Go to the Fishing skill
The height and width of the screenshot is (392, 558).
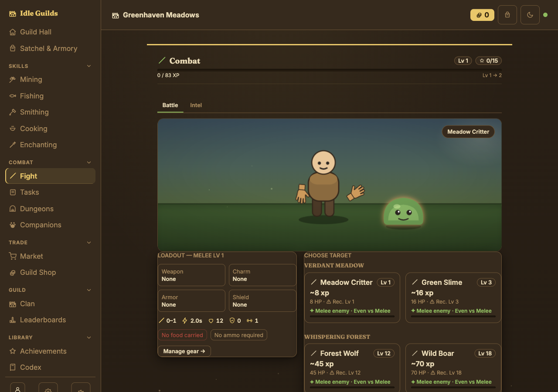50,96
